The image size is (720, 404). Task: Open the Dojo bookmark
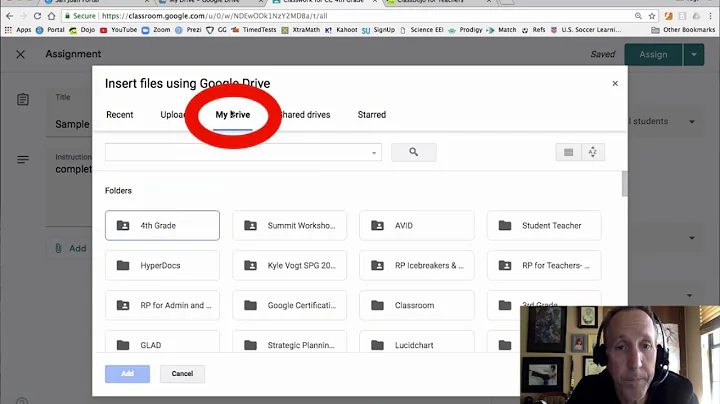82,30
